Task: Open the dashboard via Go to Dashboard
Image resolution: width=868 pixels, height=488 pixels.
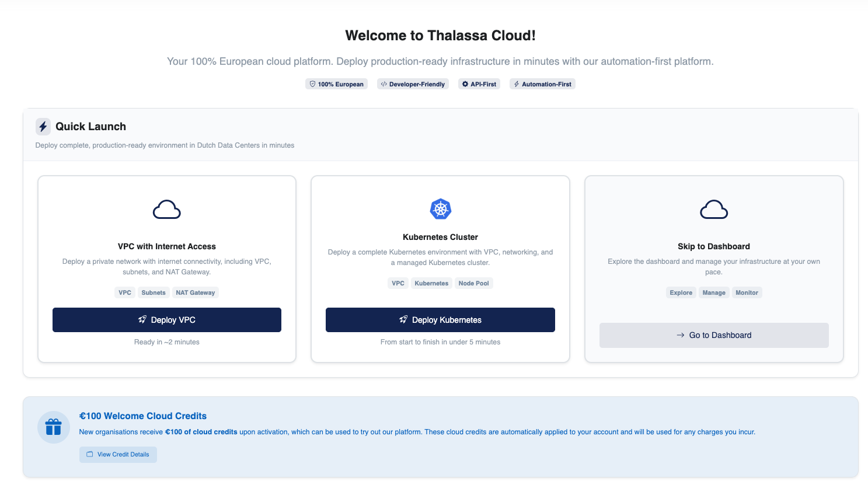Action: 713,335
